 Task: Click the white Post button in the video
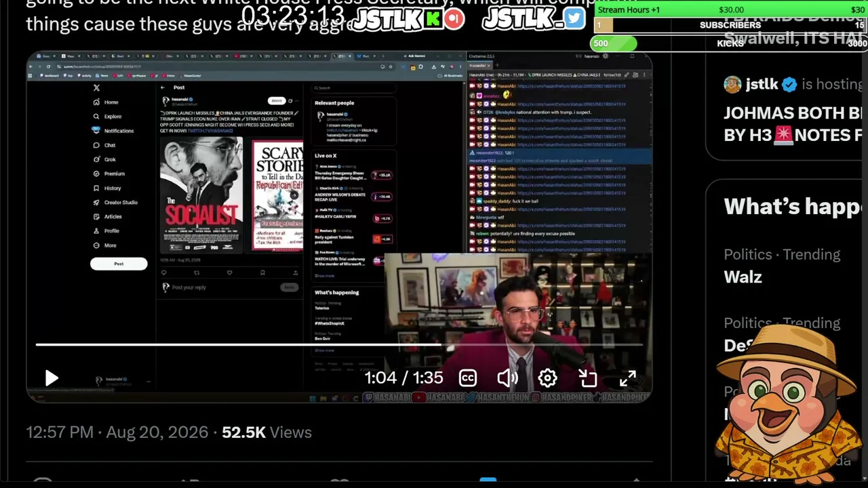pos(119,264)
